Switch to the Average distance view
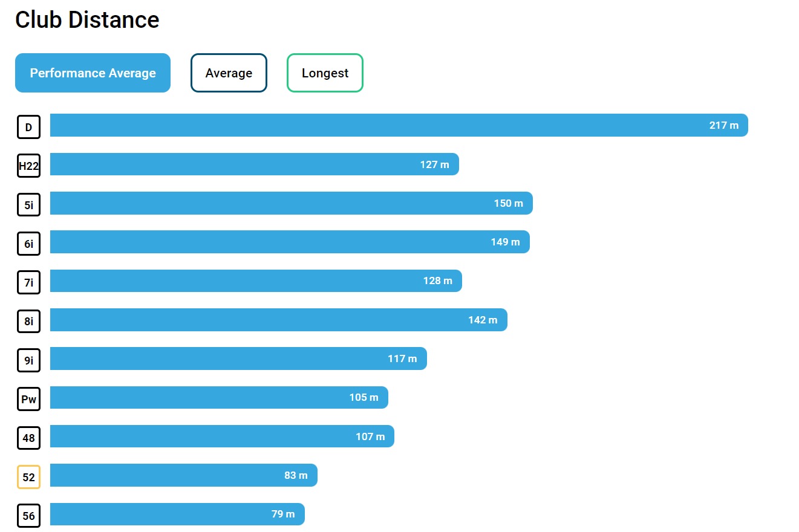This screenshot has width=799, height=532. pyautogui.click(x=229, y=73)
